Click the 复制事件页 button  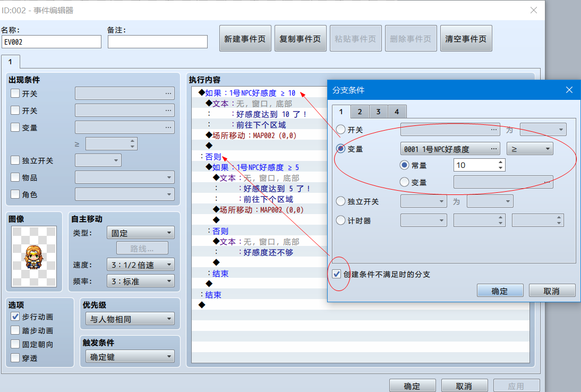tap(301, 39)
